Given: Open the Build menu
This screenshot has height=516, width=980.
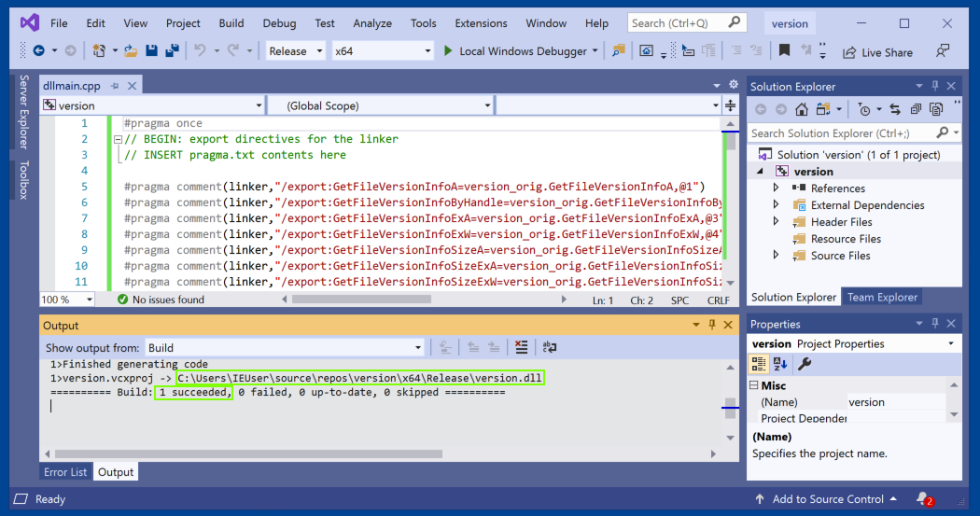Looking at the screenshot, I should [231, 23].
